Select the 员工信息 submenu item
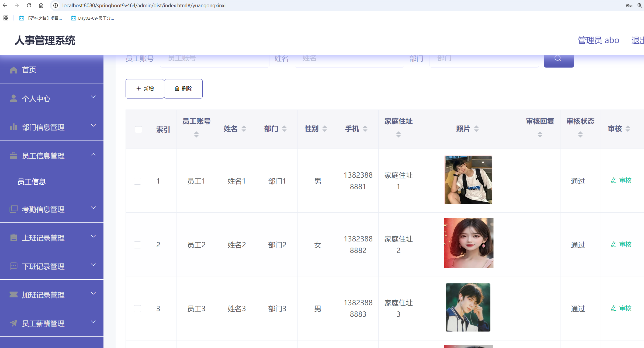Screen dimensions: 644x348 (x=32, y=182)
